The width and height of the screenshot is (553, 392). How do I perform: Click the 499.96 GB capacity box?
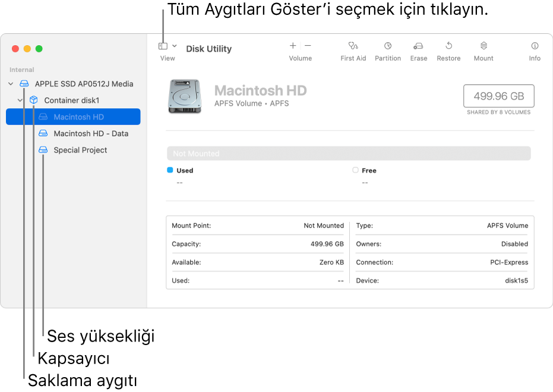coord(499,96)
